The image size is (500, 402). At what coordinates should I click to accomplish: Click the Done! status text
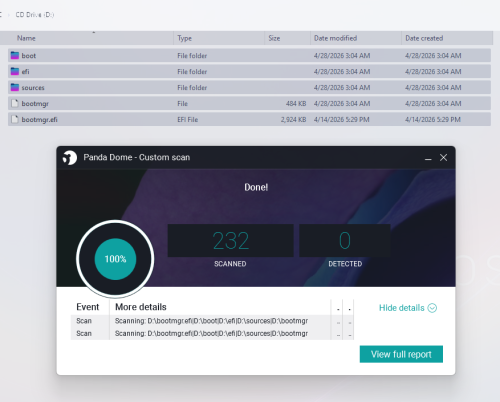[x=256, y=187]
